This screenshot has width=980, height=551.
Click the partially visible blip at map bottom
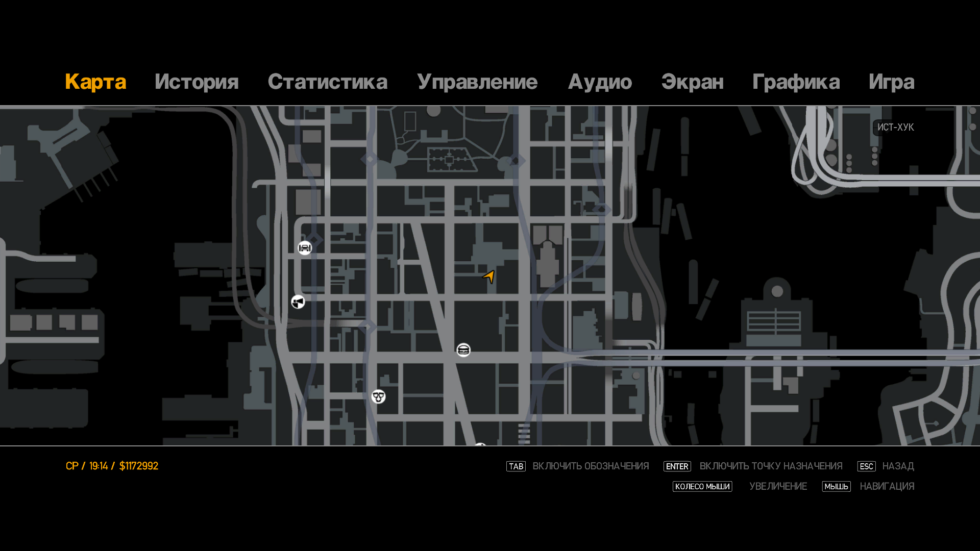tap(480, 445)
